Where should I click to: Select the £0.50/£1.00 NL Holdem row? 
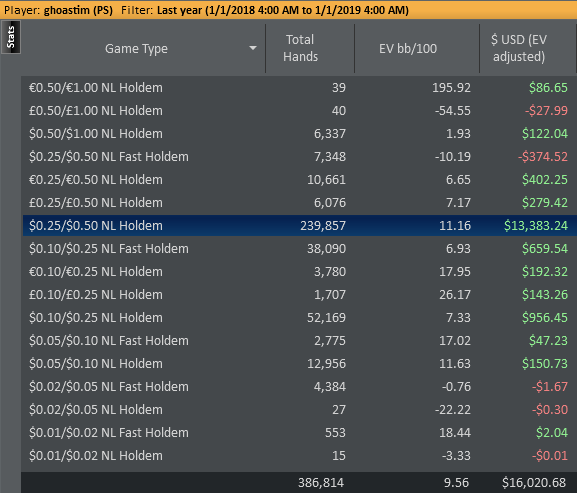(299, 110)
